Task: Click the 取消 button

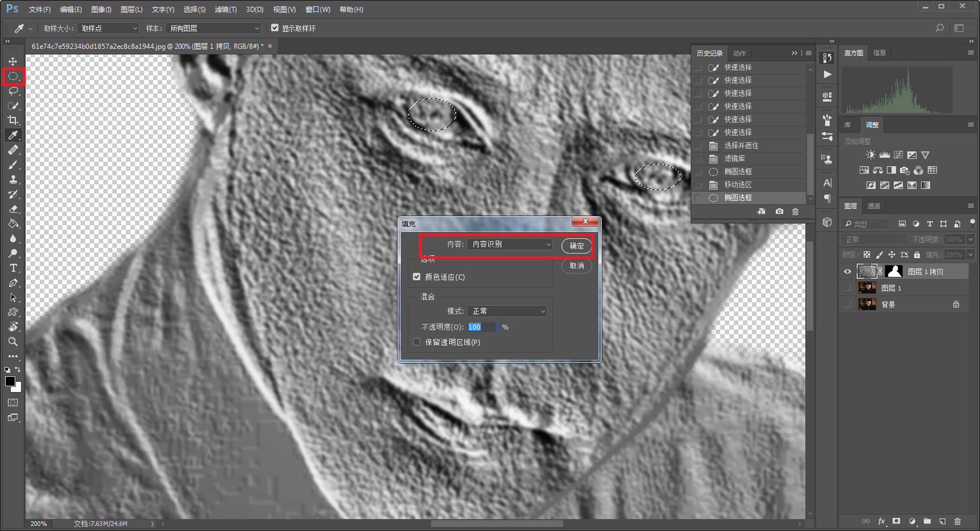Action: pyautogui.click(x=577, y=266)
